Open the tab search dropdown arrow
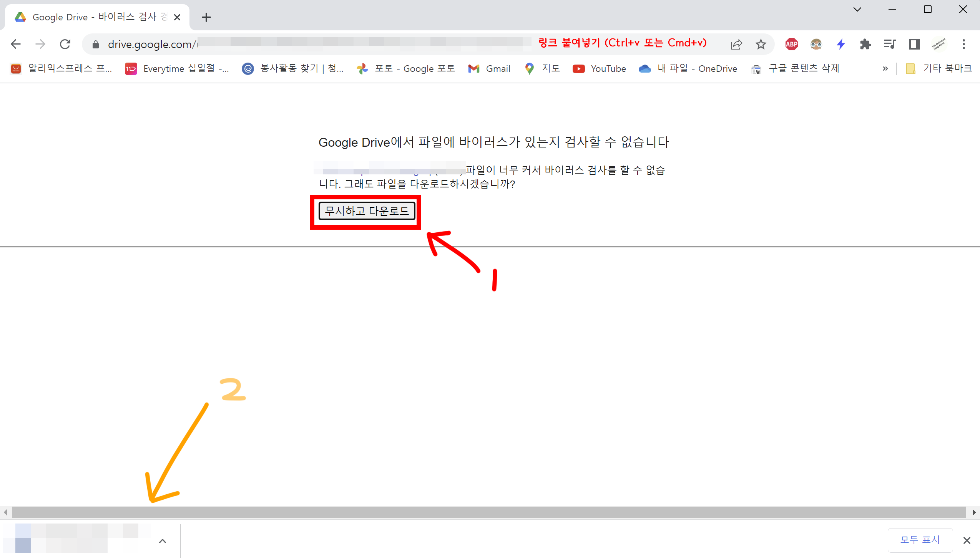The height and width of the screenshot is (560, 980). (857, 9)
